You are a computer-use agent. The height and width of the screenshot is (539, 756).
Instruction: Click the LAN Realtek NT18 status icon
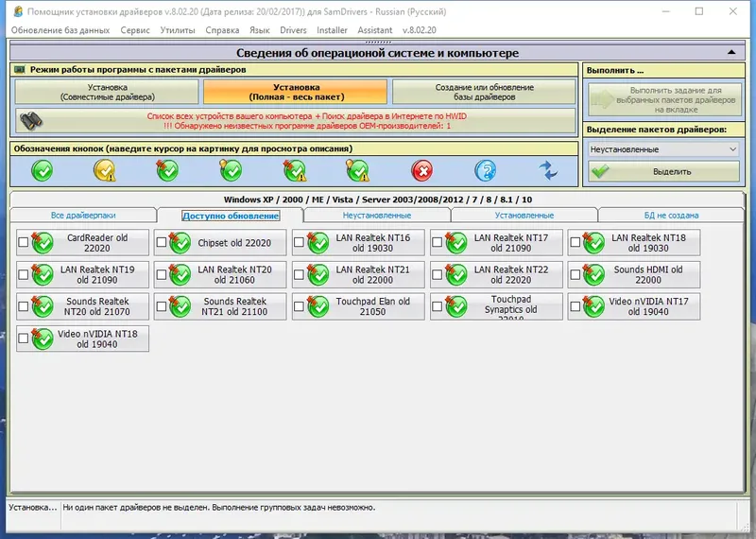tap(594, 243)
